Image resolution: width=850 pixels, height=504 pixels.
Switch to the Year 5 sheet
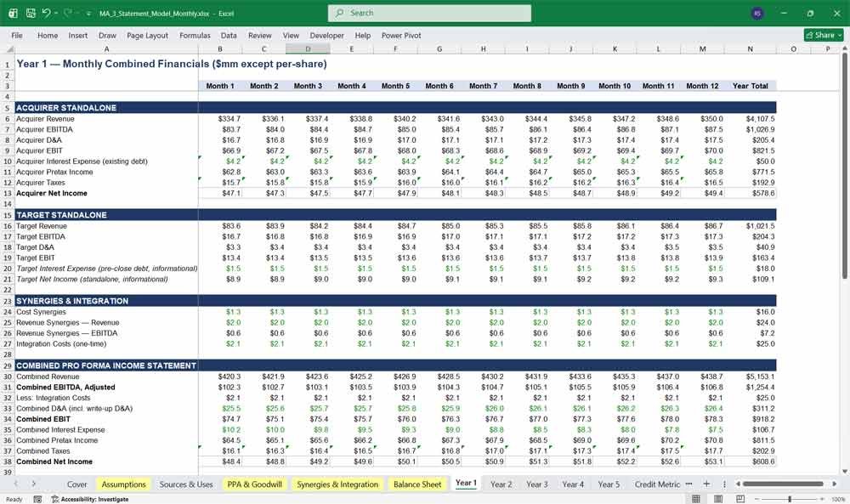[x=609, y=484]
